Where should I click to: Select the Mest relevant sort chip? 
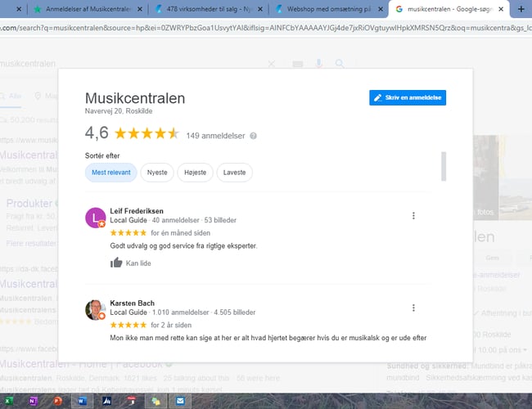click(111, 173)
